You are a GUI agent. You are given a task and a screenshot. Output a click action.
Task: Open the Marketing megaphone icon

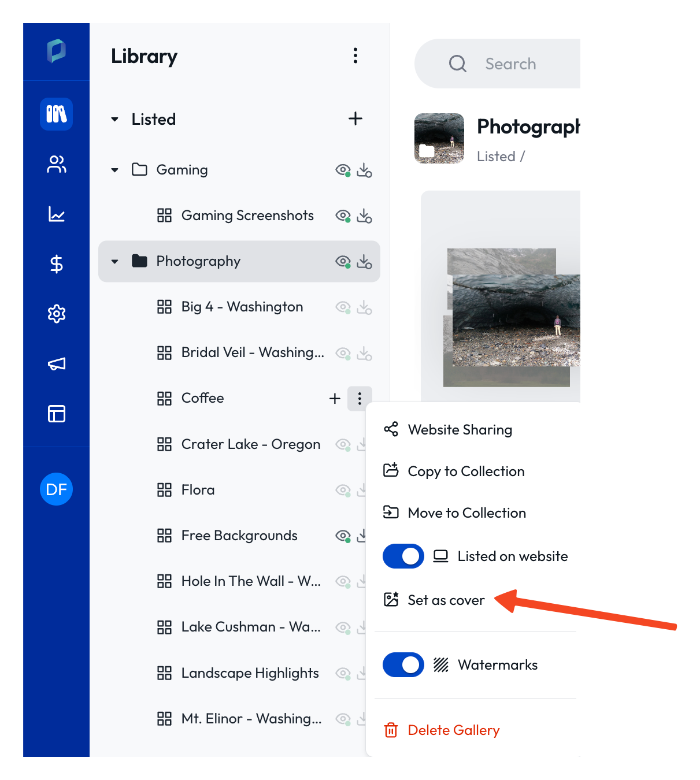[57, 363]
